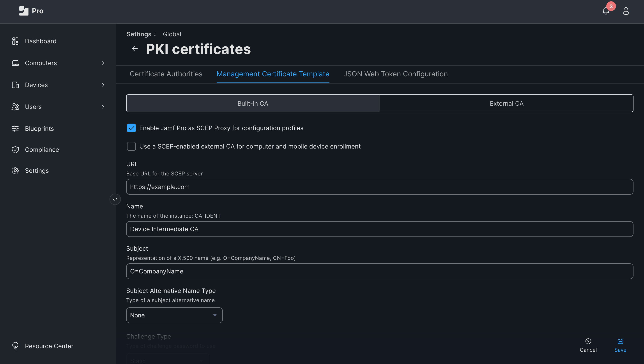Expand the Devices sidebar chevron
Image resolution: width=644 pixels, height=364 pixels.
[103, 85]
